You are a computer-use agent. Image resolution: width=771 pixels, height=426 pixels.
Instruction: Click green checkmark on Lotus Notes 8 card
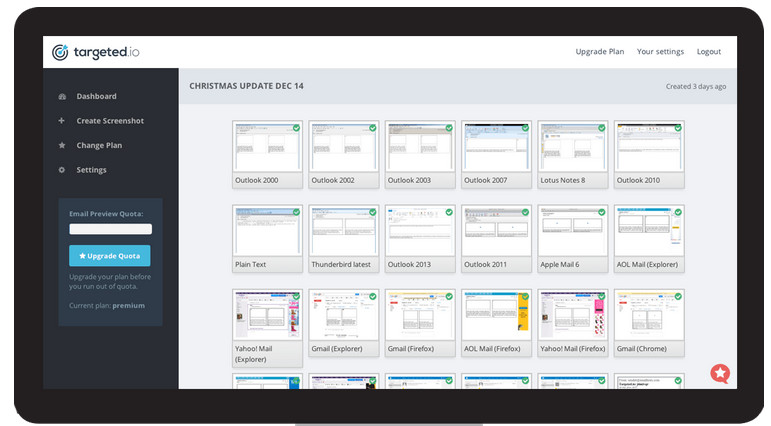pos(602,128)
